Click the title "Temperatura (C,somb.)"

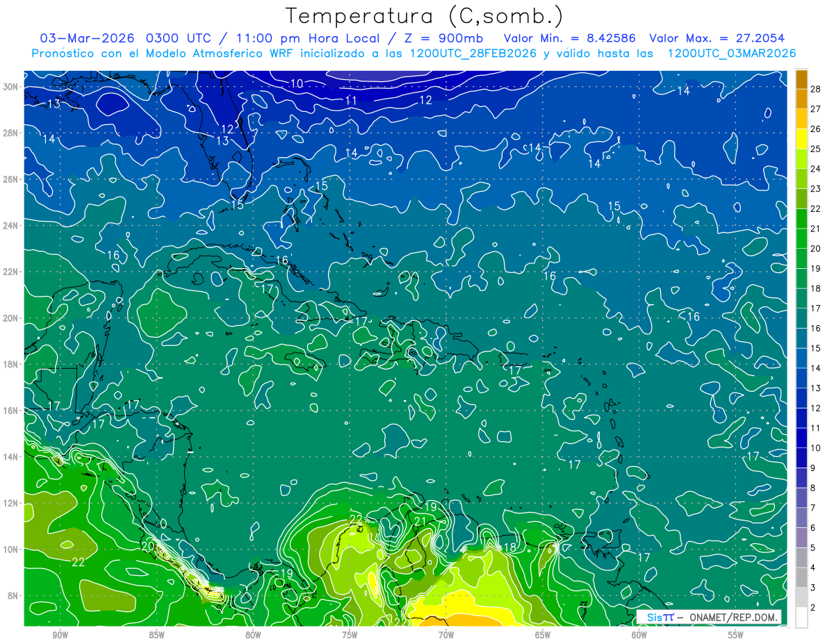[x=424, y=16]
